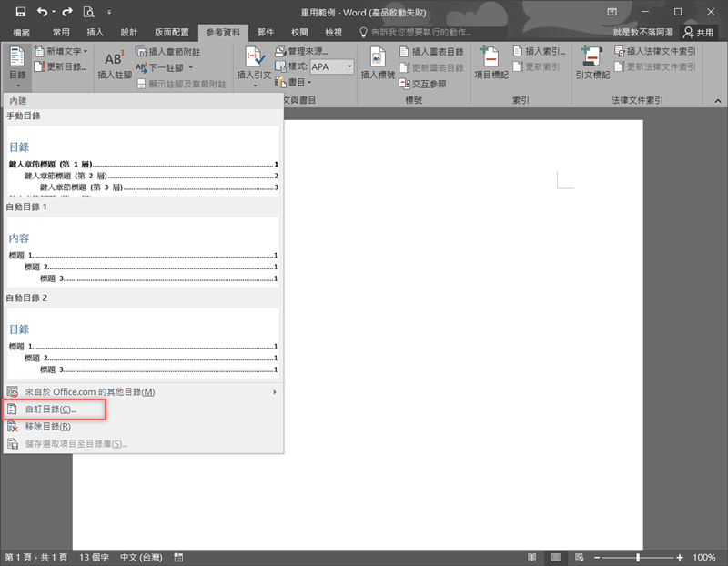Viewport: 728px width, 566px height.
Task: Click the 引文標記 mark citation icon
Action: (x=592, y=60)
